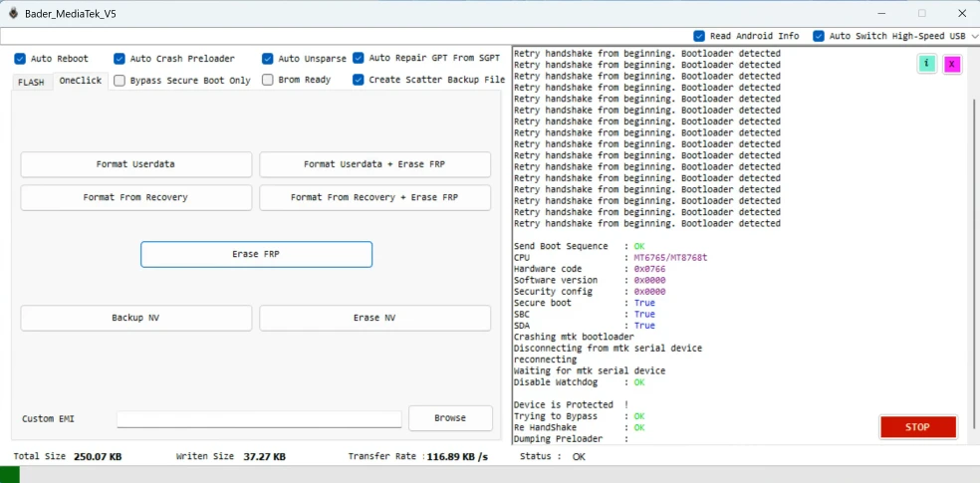Click the magenta 'X' clear log icon
The image size is (980, 483).
click(952, 64)
